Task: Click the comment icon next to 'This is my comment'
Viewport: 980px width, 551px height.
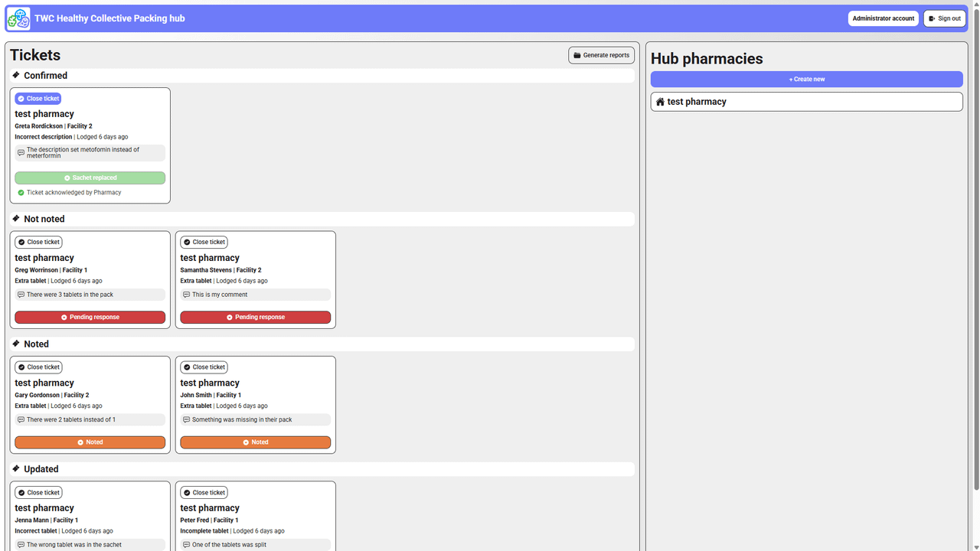Action: [187, 295]
